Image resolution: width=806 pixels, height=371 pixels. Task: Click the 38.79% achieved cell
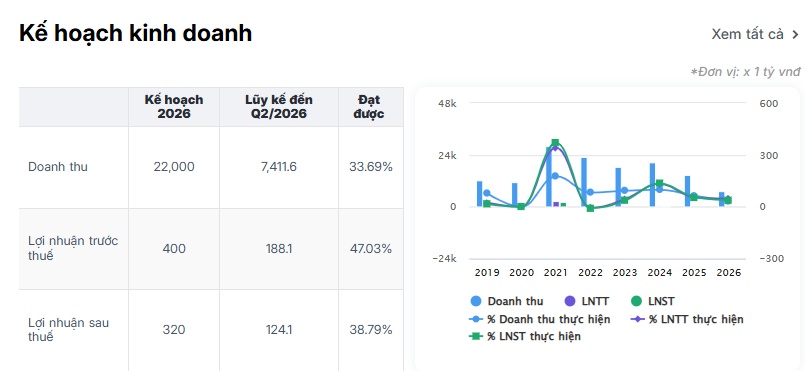point(371,330)
